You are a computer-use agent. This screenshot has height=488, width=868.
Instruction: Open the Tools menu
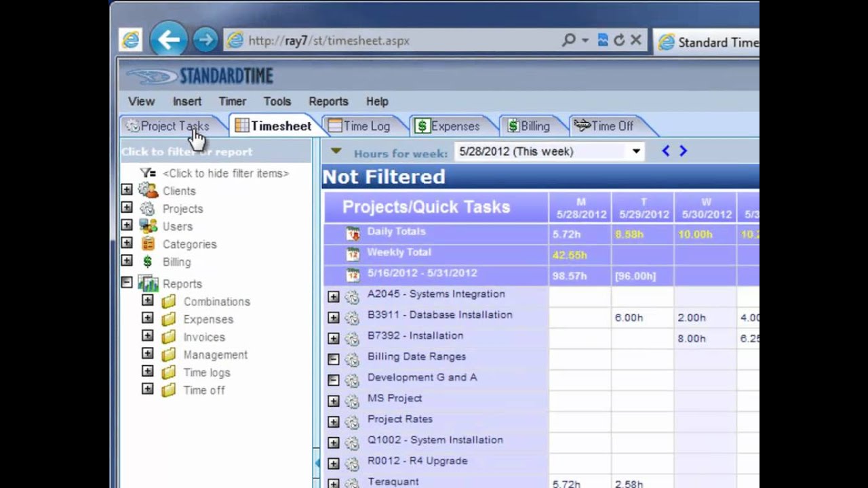tap(277, 101)
